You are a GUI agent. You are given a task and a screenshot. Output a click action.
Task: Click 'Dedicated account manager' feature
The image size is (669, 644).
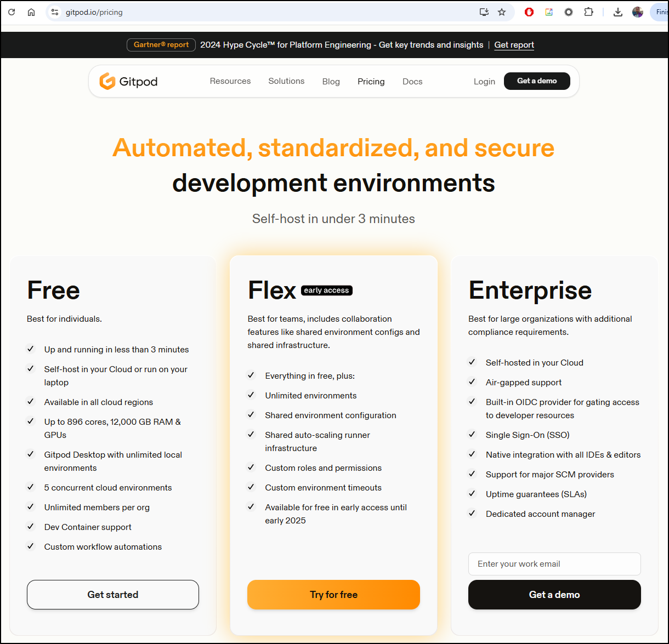pos(541,514)
